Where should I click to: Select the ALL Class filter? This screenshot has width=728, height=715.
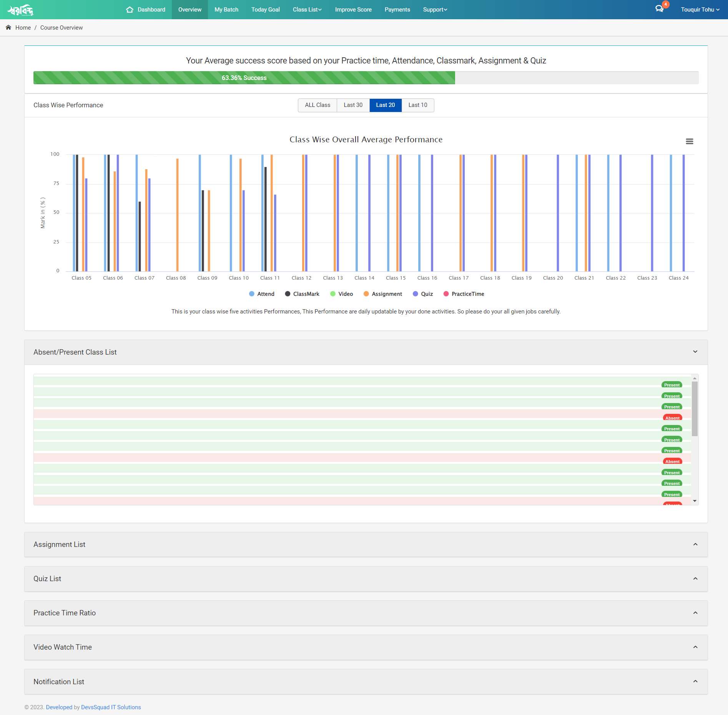317,105
